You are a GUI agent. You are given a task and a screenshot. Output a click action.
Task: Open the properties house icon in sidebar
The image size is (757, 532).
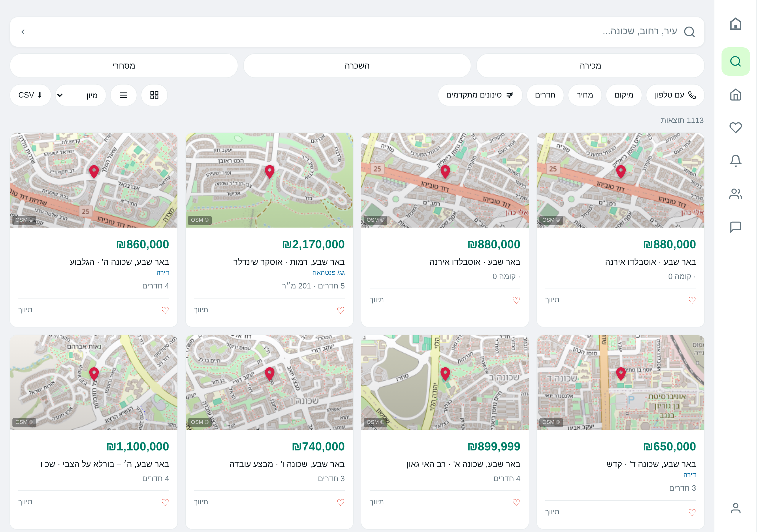click(x=735, y=95)
